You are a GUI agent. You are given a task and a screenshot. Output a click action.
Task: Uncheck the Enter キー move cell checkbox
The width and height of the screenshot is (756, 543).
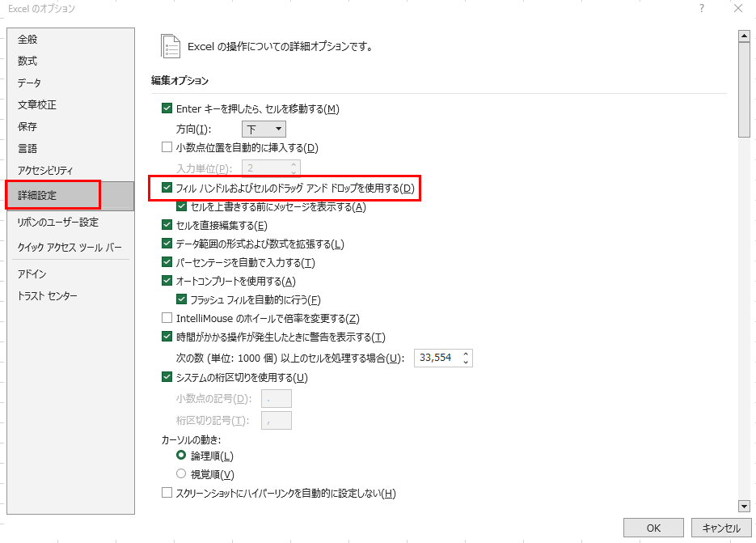[167, 108]
